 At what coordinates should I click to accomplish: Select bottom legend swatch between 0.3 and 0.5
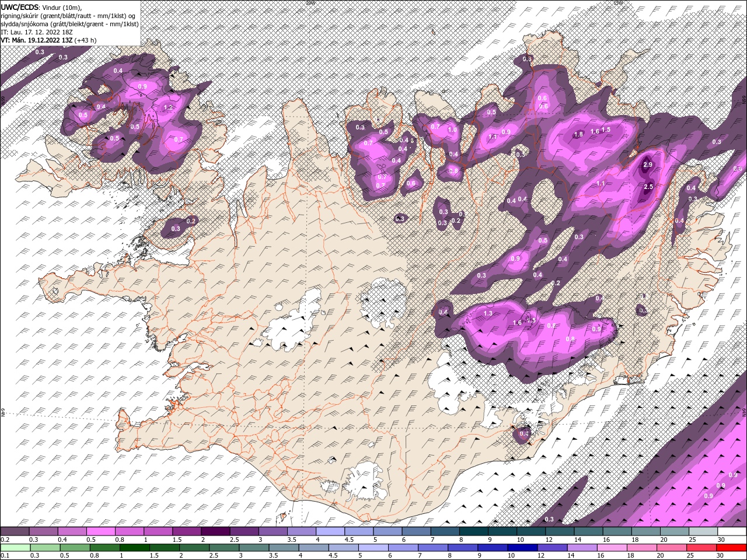[45, 547]
